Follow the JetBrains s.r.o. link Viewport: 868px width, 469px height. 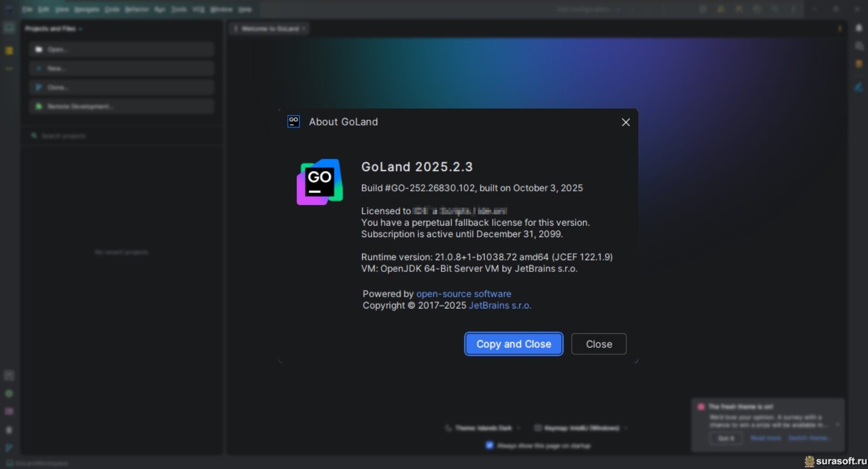pos(500,305)
